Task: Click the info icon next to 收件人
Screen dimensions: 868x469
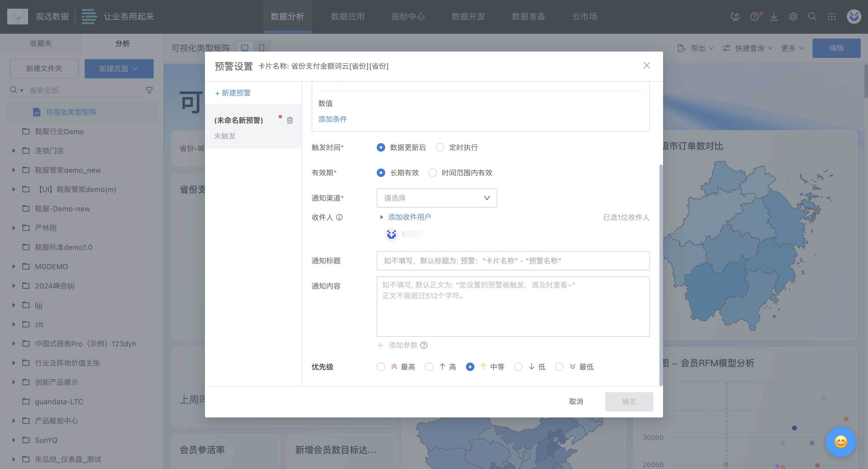Action: click(x=339, y=217)
